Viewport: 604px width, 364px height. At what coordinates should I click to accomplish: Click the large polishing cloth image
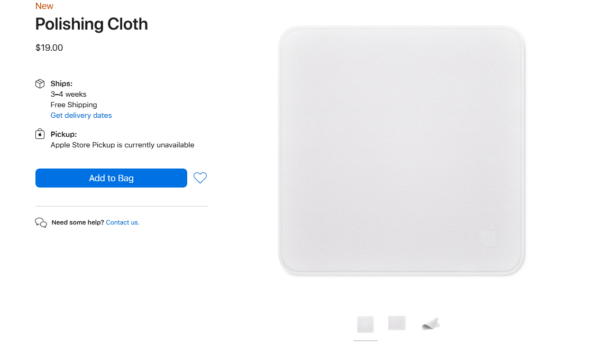[x=401, y=151]
